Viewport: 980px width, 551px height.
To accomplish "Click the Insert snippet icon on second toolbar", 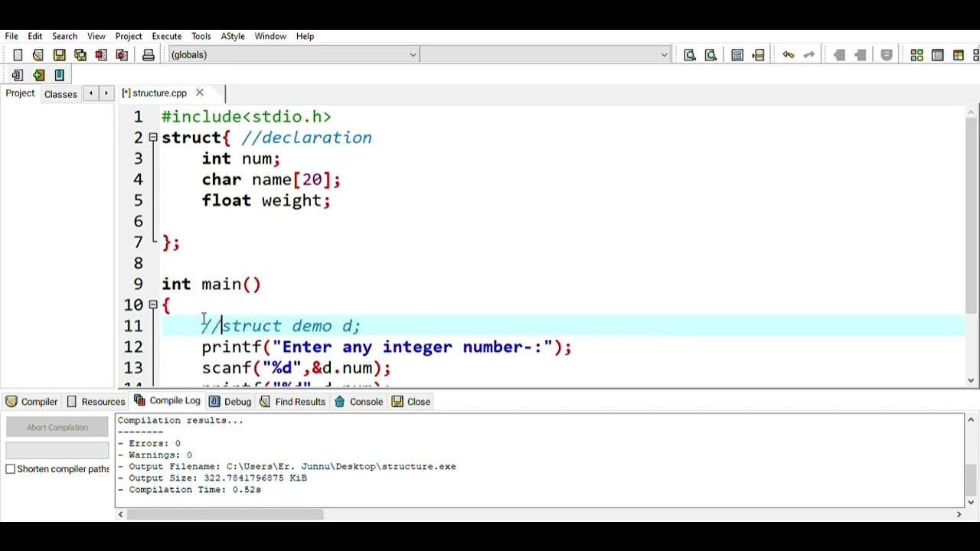I will 18,75.
